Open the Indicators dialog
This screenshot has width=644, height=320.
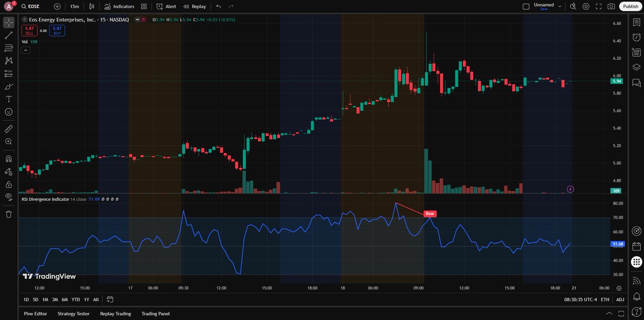[119, 6]
